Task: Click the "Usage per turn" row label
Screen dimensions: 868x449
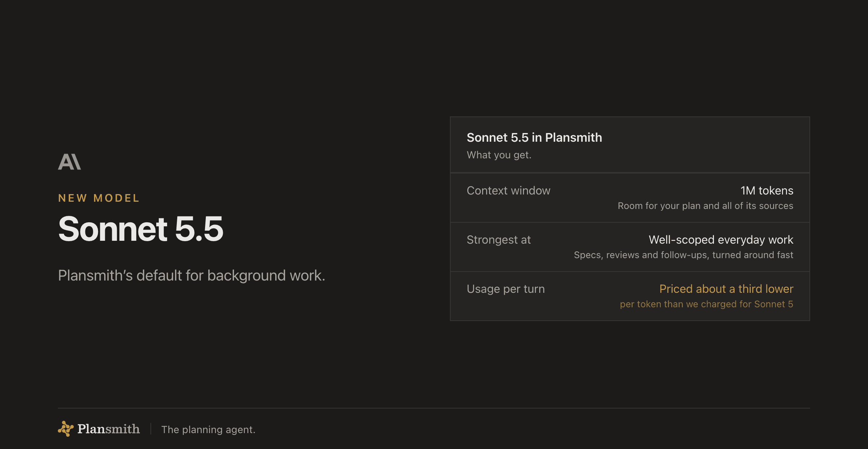Action: click(x=506, y=289)
